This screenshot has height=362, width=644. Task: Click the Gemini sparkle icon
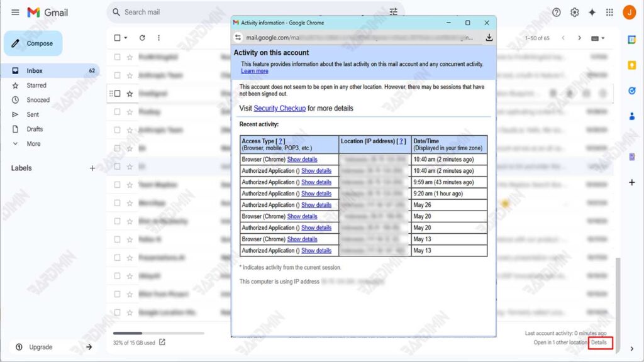[x=592, y=13]
